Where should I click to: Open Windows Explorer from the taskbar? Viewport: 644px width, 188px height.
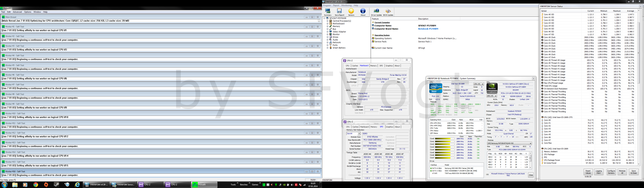click(15, 185)
